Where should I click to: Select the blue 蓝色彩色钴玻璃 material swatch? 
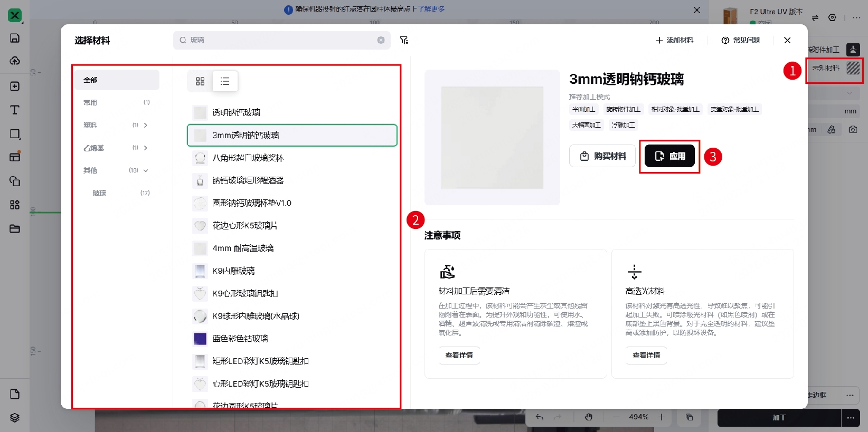200,339
